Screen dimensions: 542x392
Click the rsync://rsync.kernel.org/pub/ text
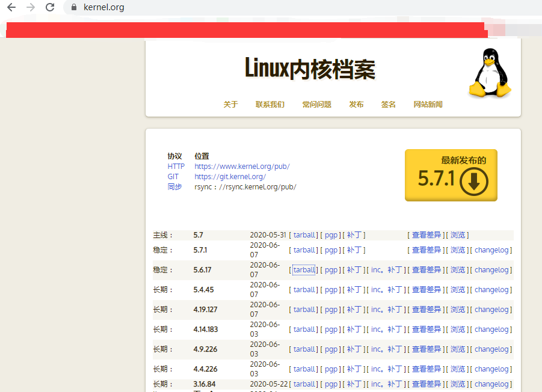pos(245,187)
